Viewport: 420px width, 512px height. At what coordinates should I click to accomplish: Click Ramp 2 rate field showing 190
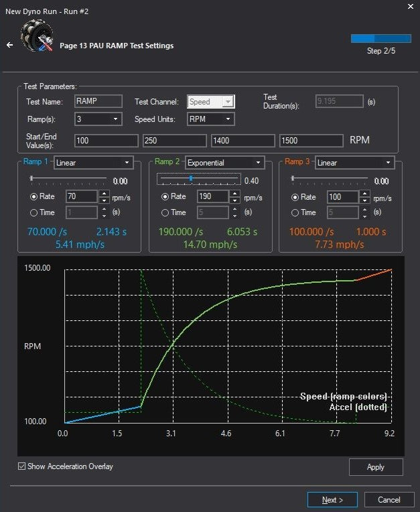tap(213, 196)
